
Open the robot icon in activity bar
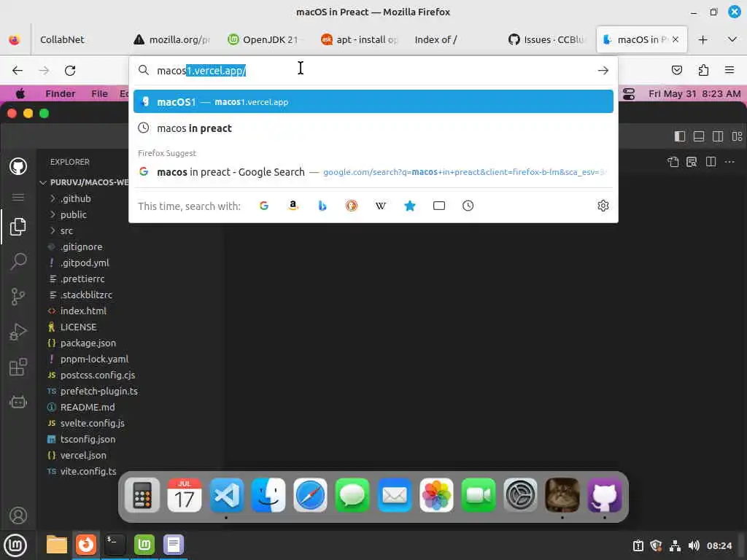18,402
